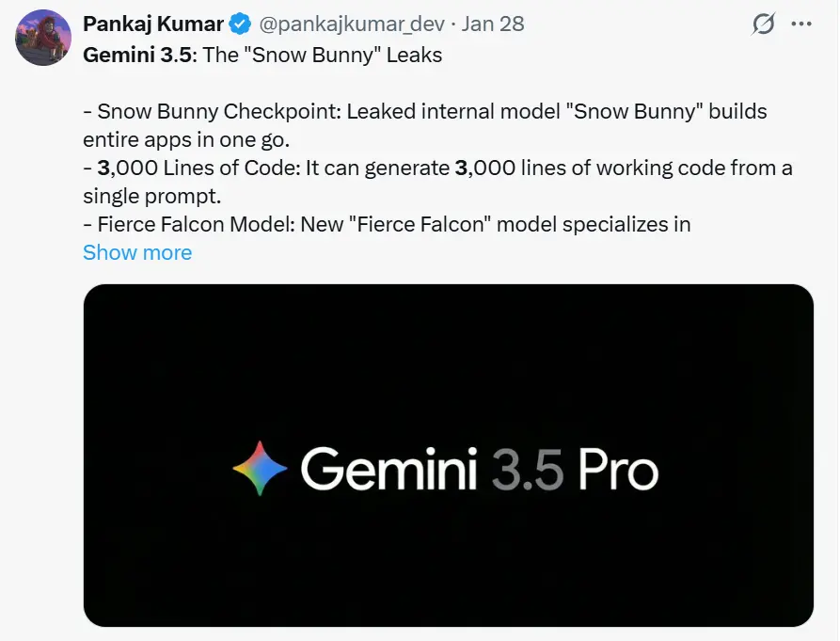This screenshot has height=641, width=840.
Task: Open the Gemini 3.5 Pro image
Action: [x=448, y=455]
